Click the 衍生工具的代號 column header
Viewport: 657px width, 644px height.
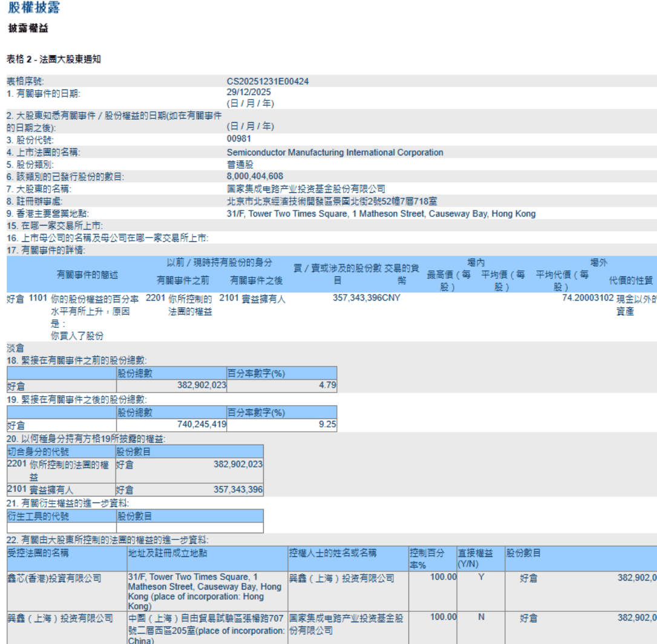click(38, 516)
